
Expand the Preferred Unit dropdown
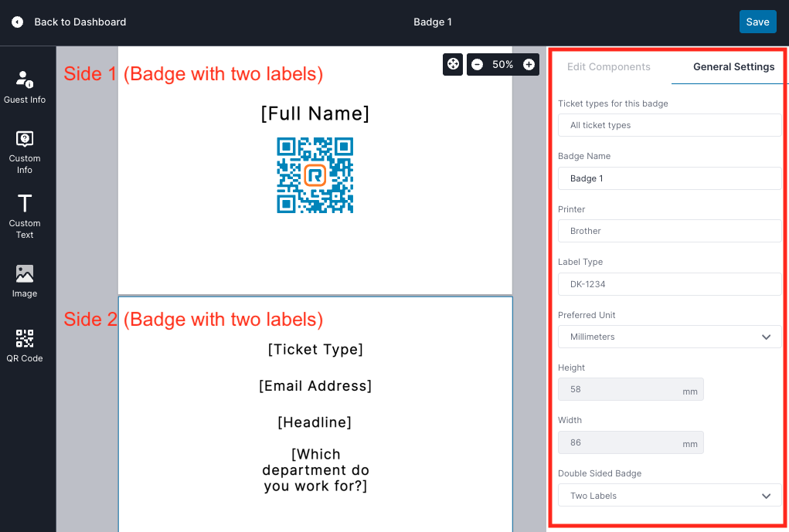[x=669, y=337]
